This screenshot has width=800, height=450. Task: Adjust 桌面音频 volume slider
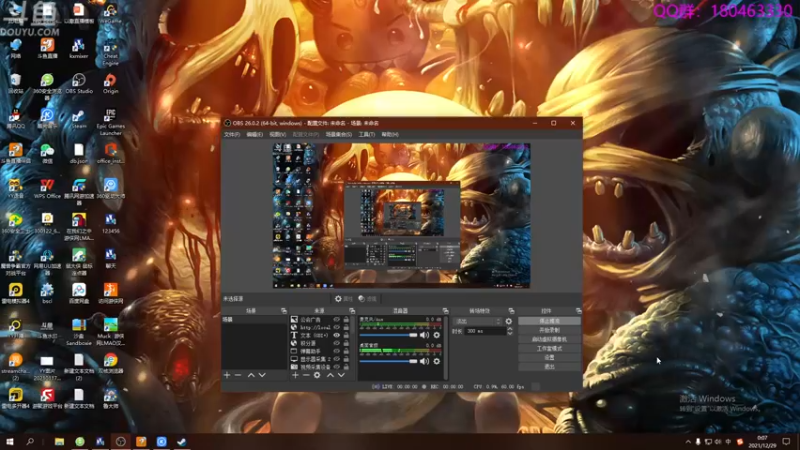[388, 361]
